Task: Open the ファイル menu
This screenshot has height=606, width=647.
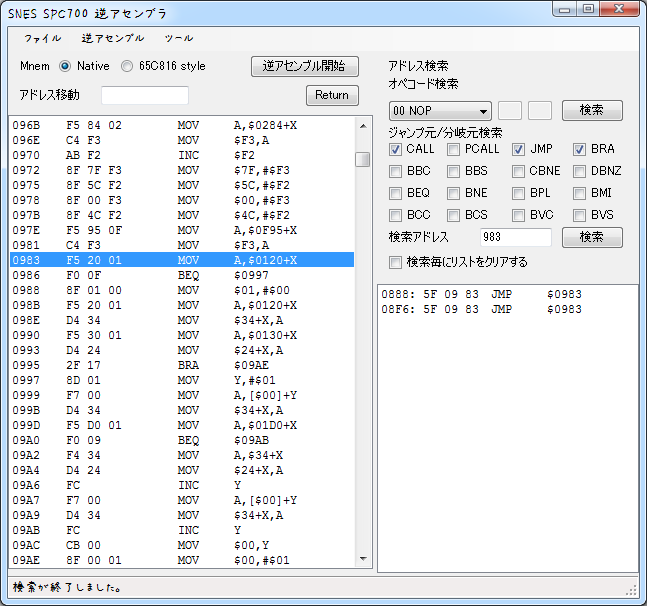Action: point(42,38)
